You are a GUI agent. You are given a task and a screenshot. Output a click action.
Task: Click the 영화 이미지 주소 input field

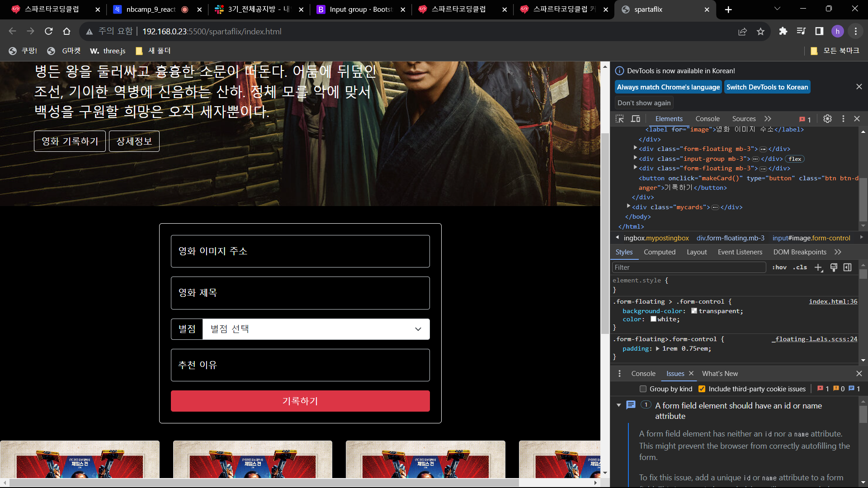300,251
